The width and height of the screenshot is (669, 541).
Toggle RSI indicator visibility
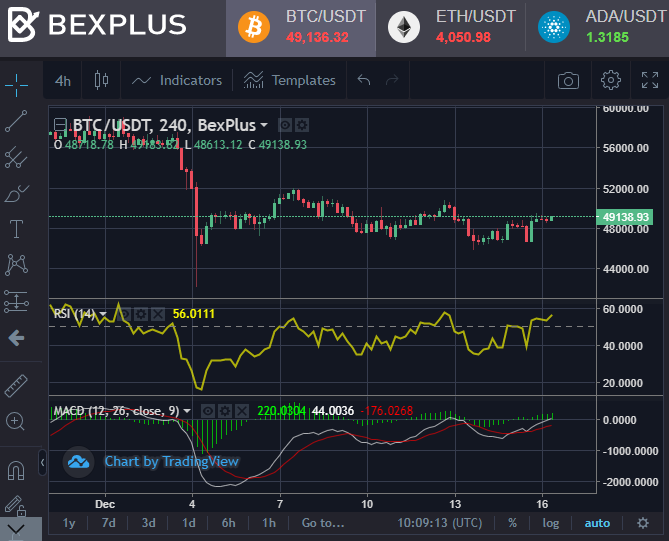point(125,314)
